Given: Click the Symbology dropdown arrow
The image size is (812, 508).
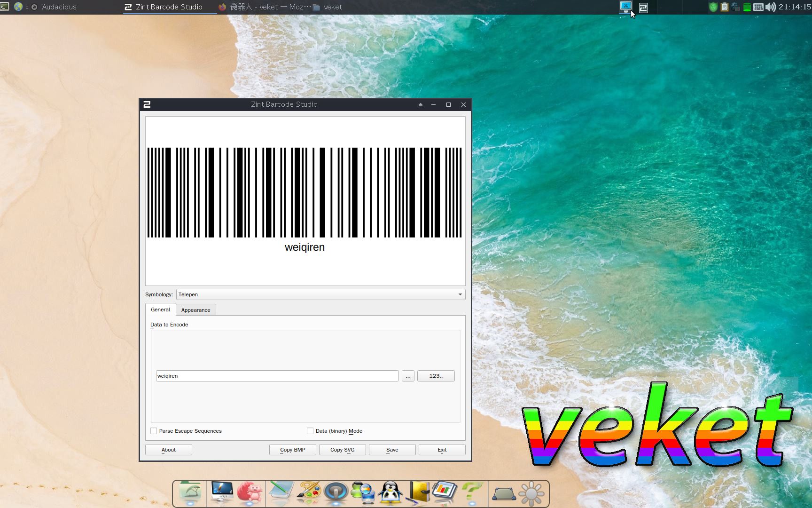Looking at the screenshot, I should point(460,294).
